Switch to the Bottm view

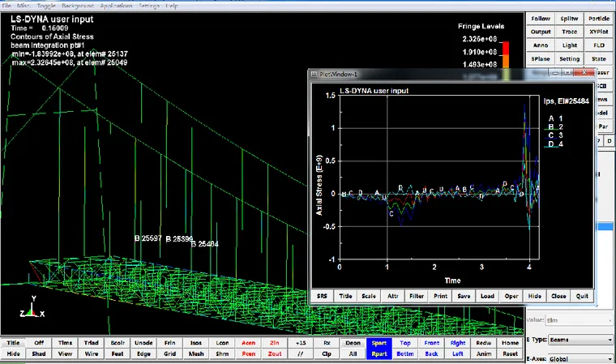click(x=405, y=353)
